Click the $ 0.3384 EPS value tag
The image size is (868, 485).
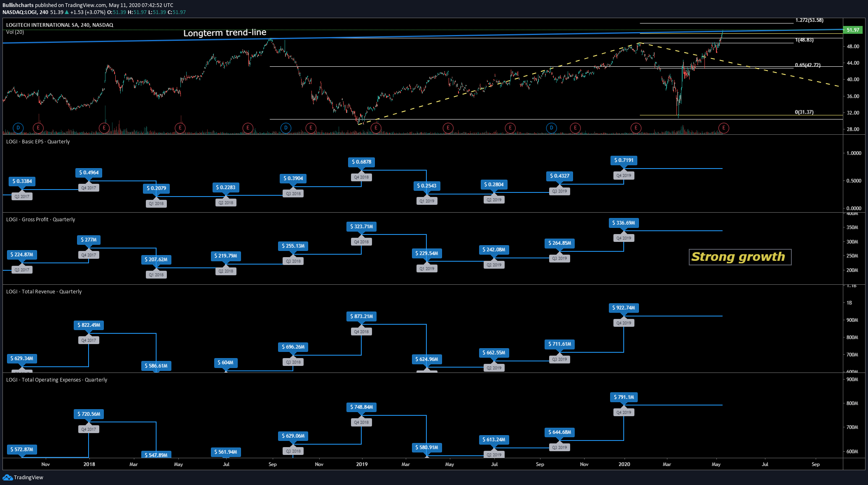(22, 181)
